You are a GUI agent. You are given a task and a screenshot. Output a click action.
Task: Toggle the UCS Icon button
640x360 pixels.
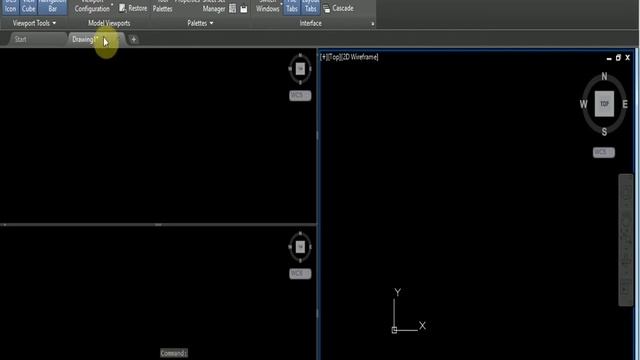point(10,7)
